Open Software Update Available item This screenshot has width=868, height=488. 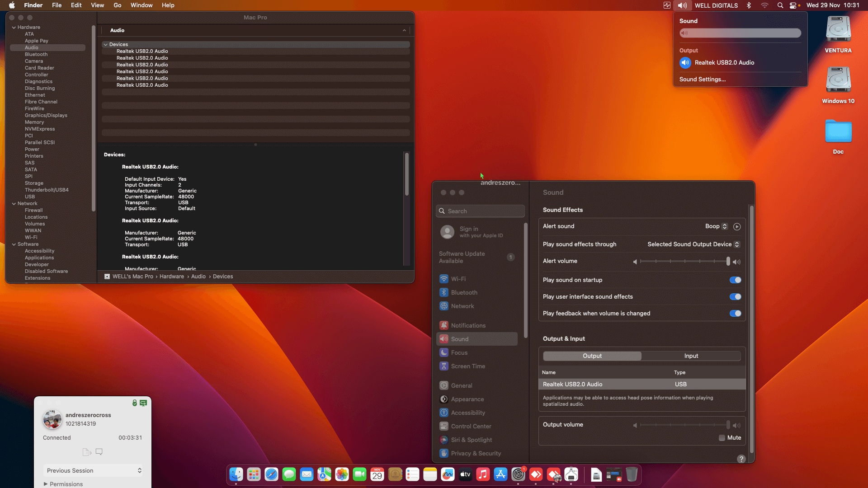coord(477,257)
